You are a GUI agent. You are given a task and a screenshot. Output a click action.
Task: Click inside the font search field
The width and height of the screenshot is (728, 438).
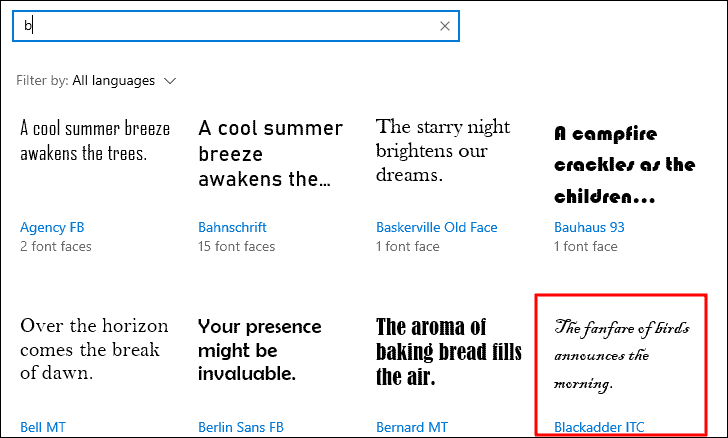tap(236, 26)
